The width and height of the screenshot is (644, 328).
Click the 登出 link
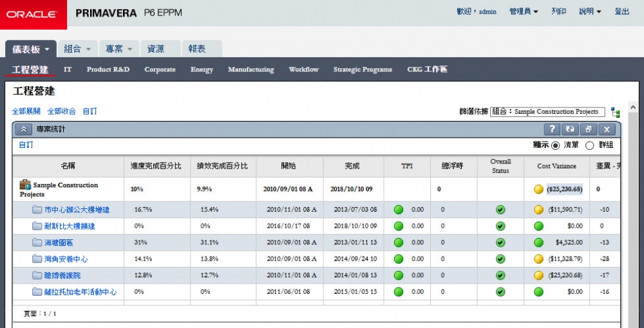click(x=622, y=12)
